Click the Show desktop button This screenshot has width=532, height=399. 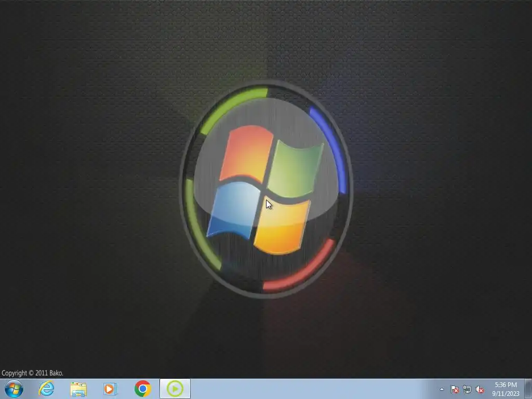[x=528, y=389]
